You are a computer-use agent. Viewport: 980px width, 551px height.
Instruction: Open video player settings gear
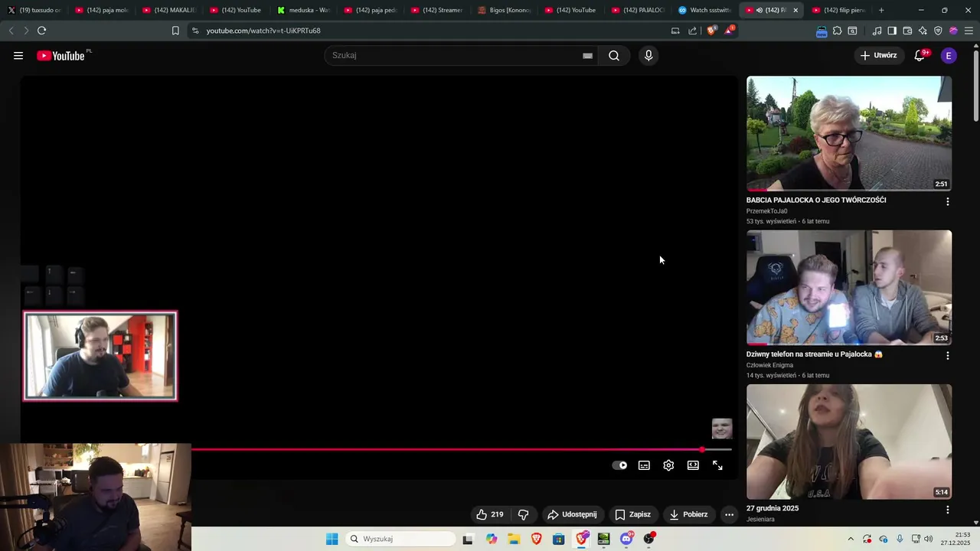click(668, 465)
